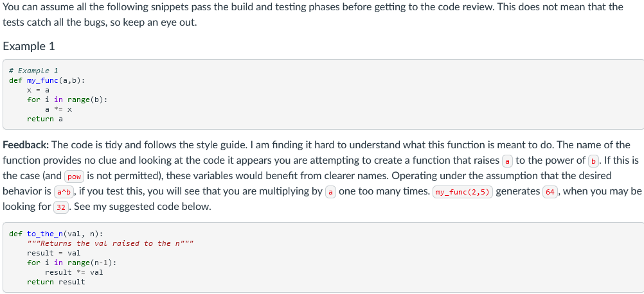Viewport: 644px width, 294px height.
Task: Click the "return result" statement
Action: [x=57, y=282]
